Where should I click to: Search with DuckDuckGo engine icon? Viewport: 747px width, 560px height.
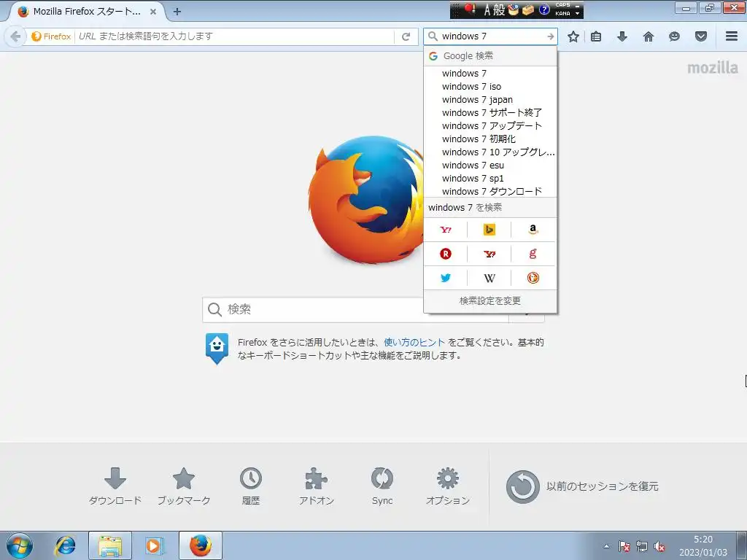(533, 278)
